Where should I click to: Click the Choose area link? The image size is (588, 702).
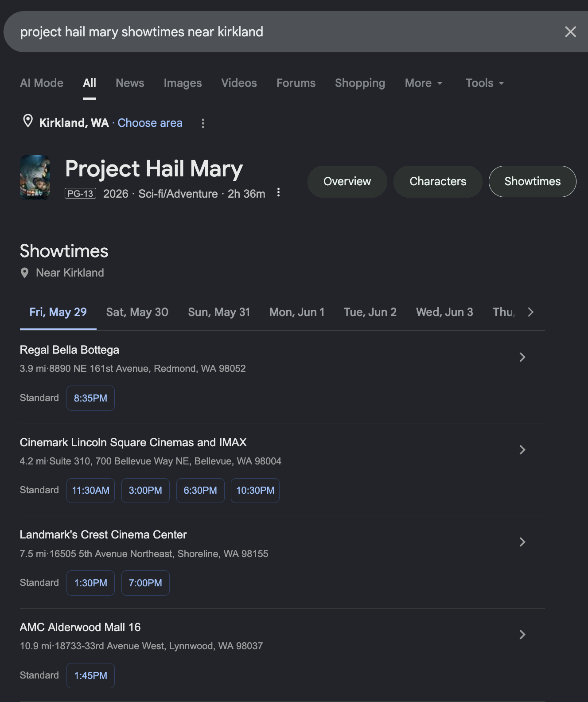coord(150,123)
